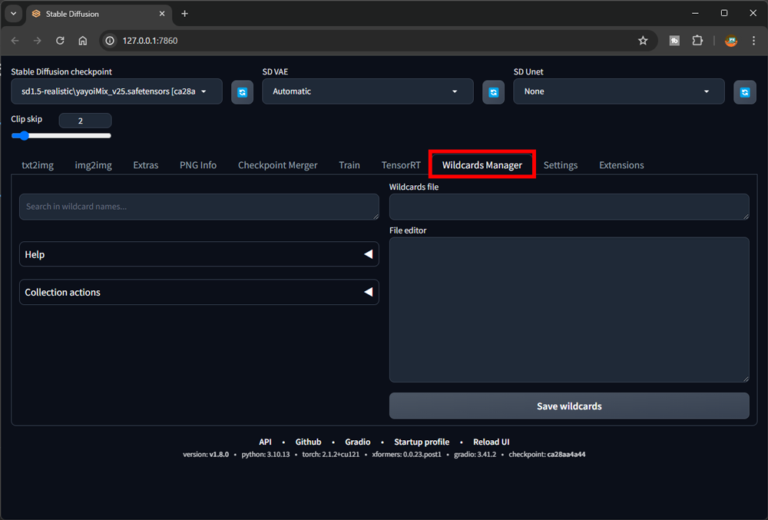
Task: Open the SD VAE dropdown
Action: pyautogui.click(x=367, y=92)
